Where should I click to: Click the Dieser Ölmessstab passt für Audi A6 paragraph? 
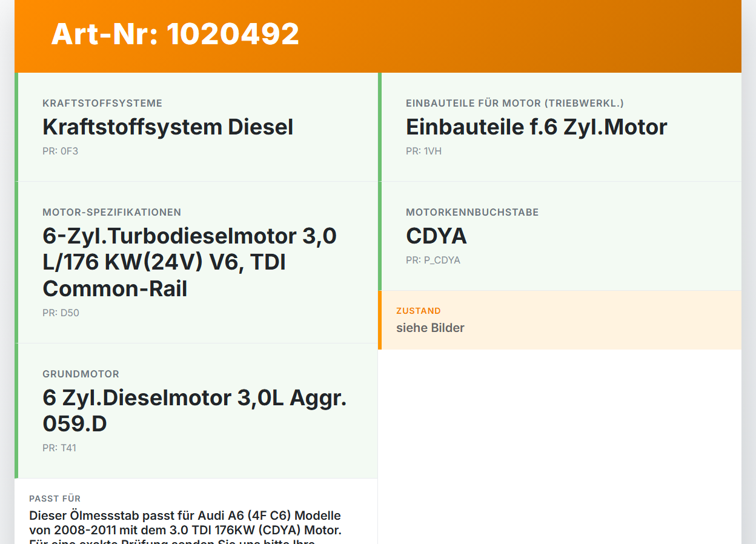[185, 527]
